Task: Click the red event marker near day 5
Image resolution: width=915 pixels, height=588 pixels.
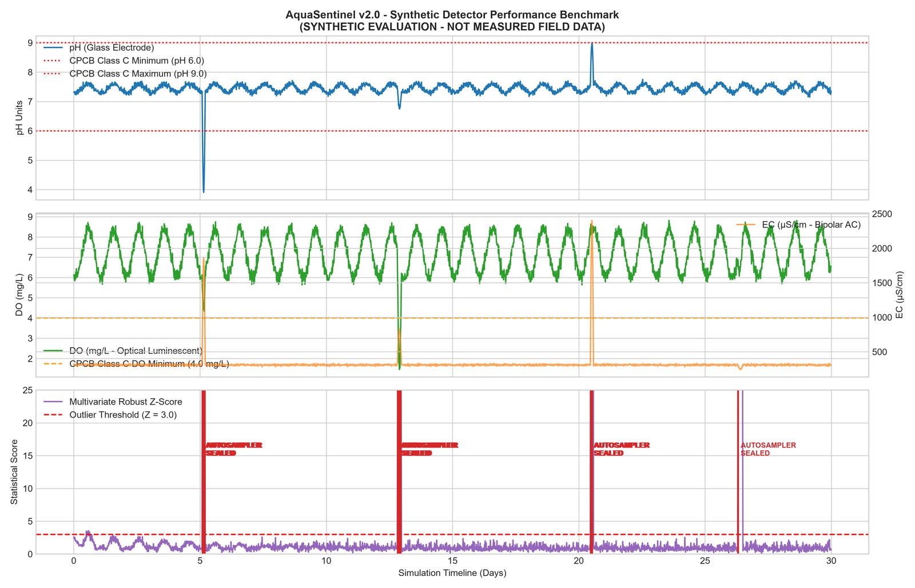Action: coord(203,472)
